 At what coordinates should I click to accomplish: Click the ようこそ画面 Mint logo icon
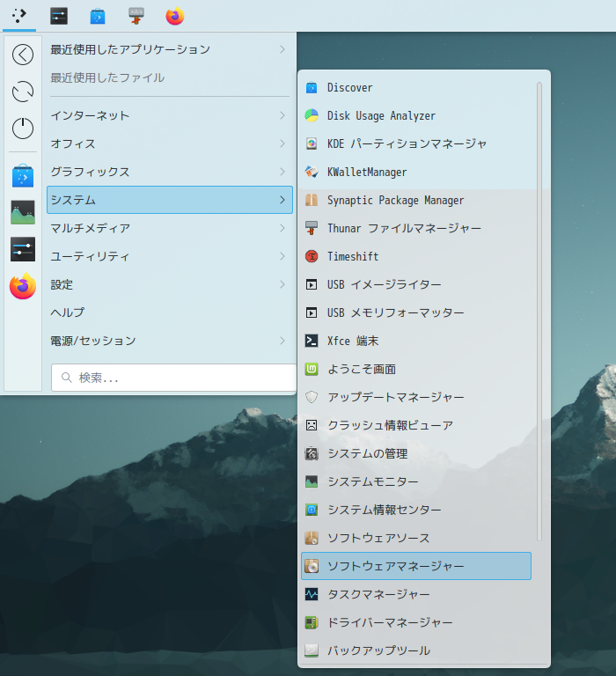coord(312,369)
